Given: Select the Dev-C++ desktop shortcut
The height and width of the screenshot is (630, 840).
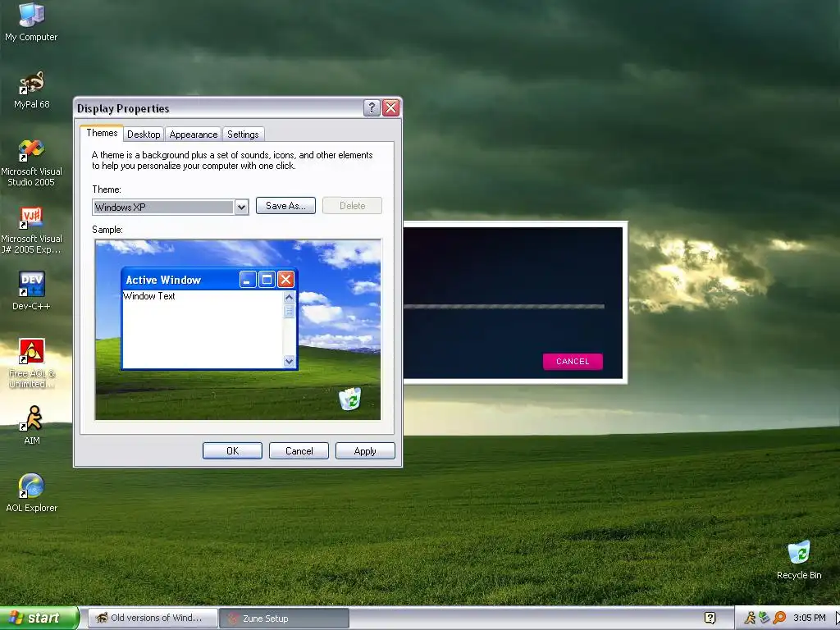Looking at the screenshot, I should tap(31, 291).
